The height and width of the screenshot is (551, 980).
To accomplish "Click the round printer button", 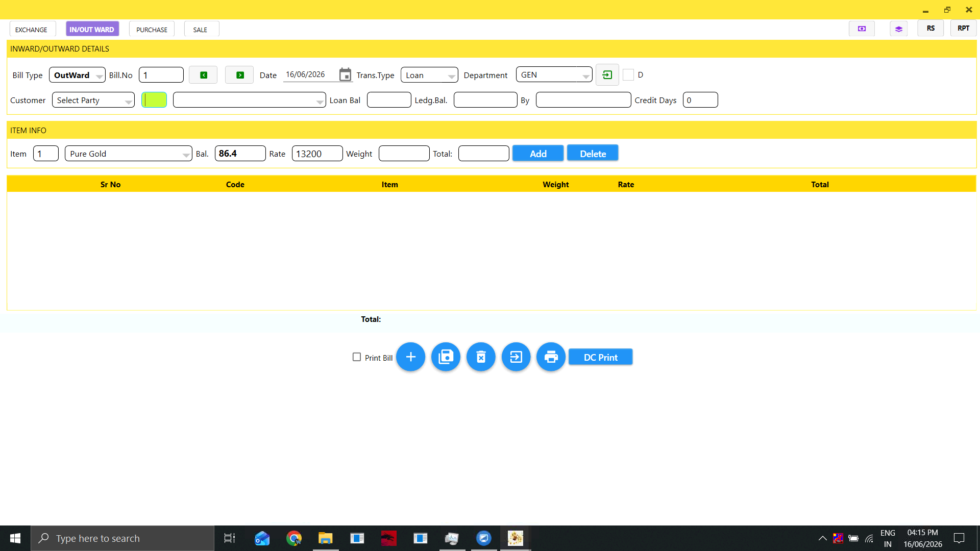I will tap(551, 357).
